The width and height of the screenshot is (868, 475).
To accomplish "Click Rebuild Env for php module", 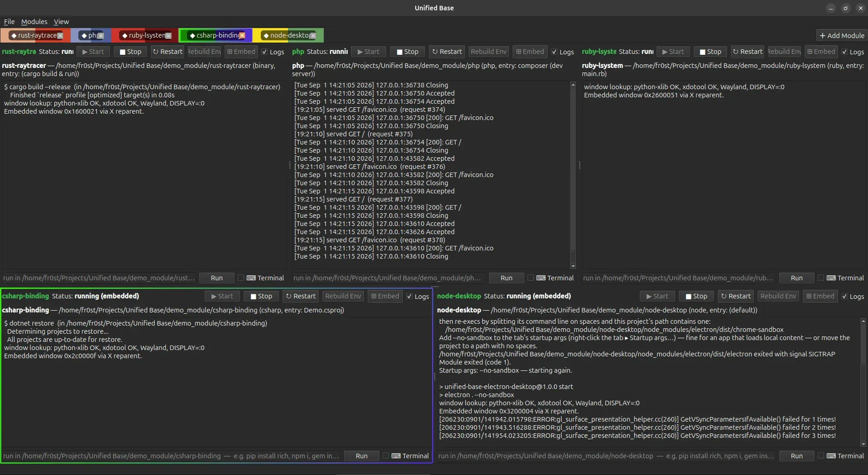I will [489, 52].
